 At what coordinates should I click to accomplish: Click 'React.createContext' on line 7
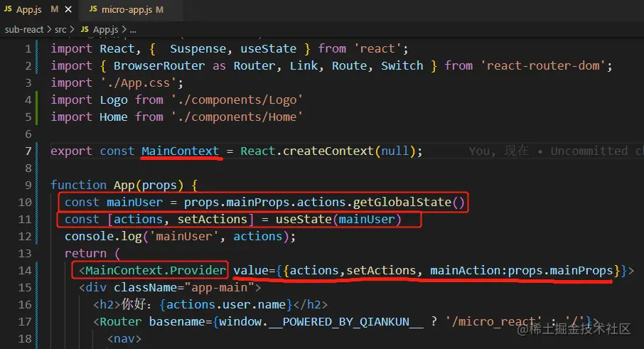point(307,151)
